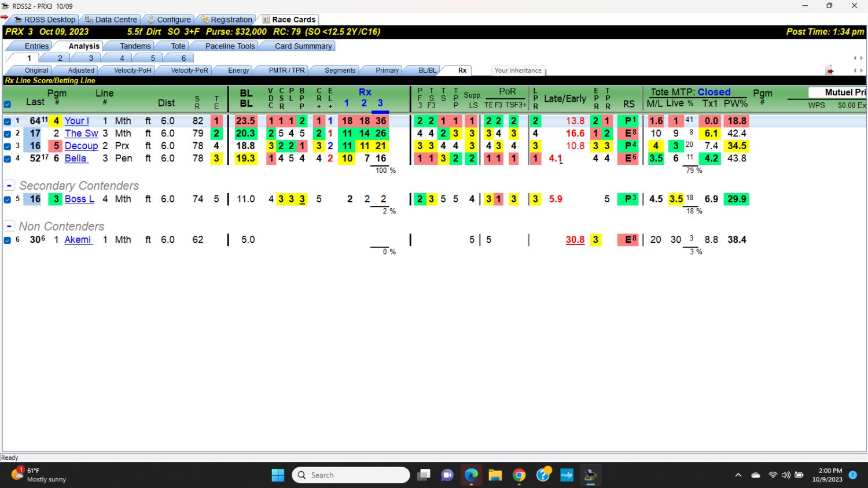Viewport: 868px width, 488px height.
Task: Switch to the Data Centre tab
Action: click(111, 20)
